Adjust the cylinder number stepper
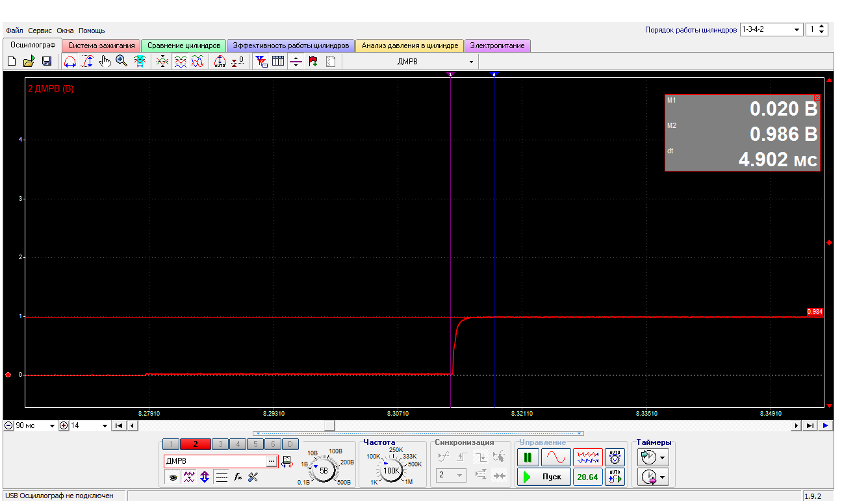842x504 pixels. (x=822, y=30)
